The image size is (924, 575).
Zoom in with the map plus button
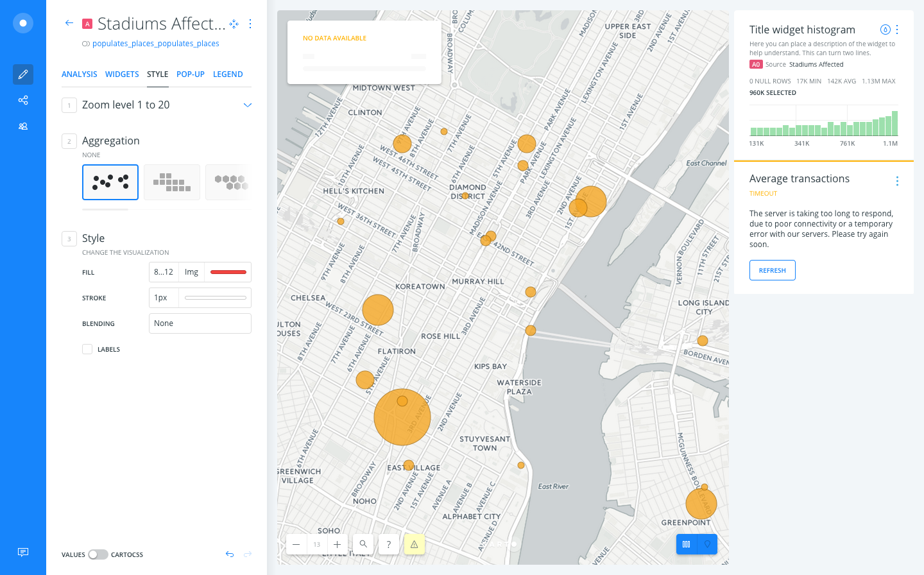[x=337, y=544]
